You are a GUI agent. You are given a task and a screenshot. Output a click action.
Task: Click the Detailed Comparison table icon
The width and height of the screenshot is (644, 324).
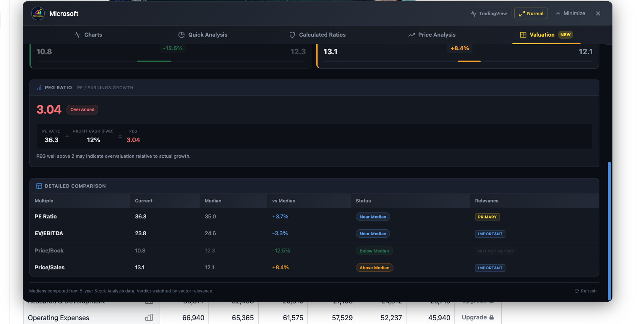(x=39, y=186)
